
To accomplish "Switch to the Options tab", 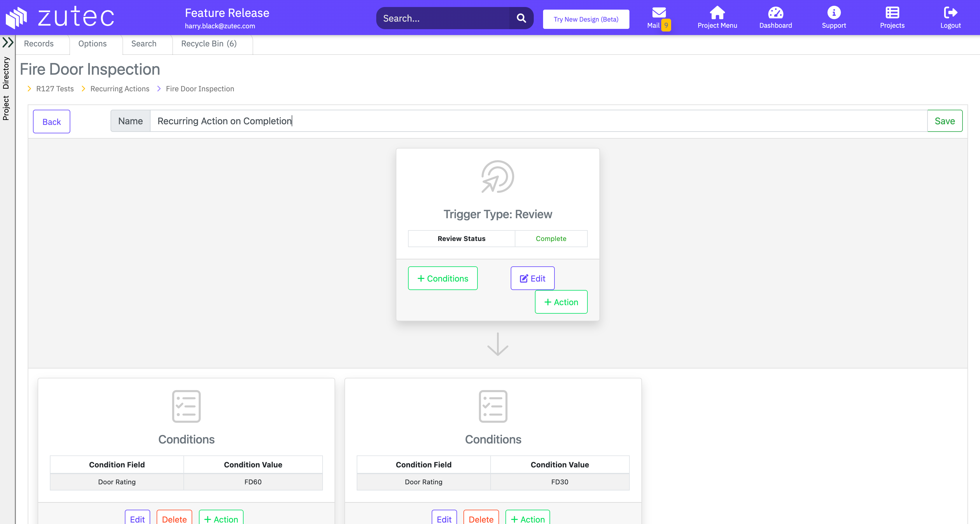I will pos(92,44).
